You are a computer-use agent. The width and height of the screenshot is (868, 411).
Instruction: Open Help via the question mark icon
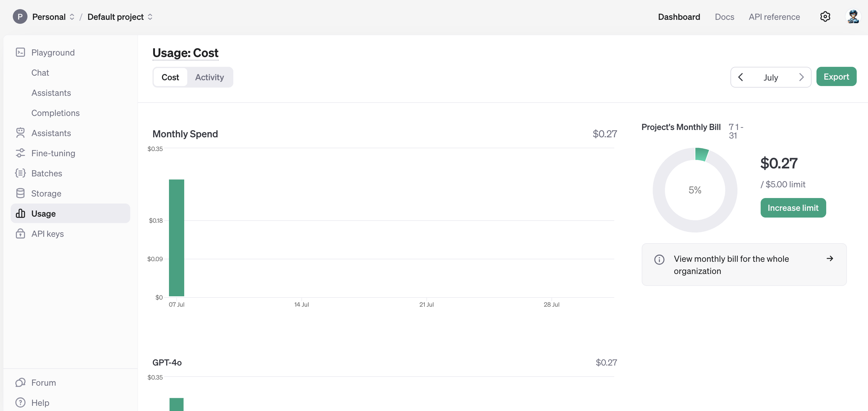coord(20,402)
